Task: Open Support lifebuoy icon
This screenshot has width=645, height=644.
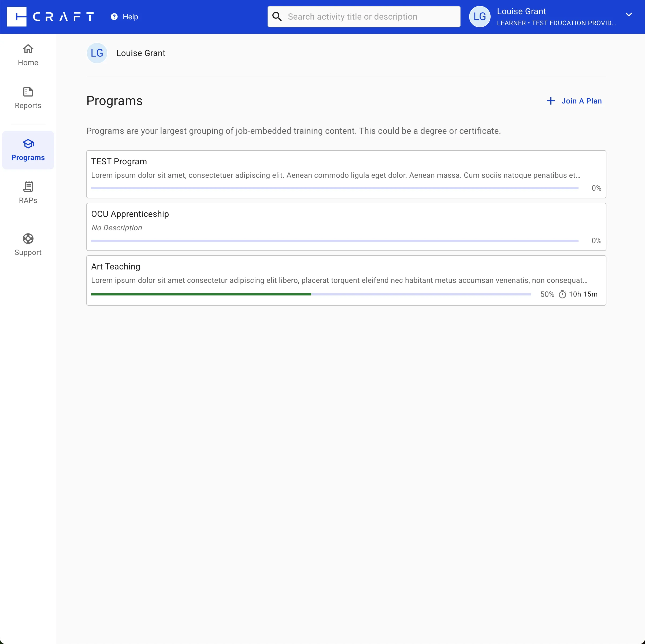Action: [28, 239]
